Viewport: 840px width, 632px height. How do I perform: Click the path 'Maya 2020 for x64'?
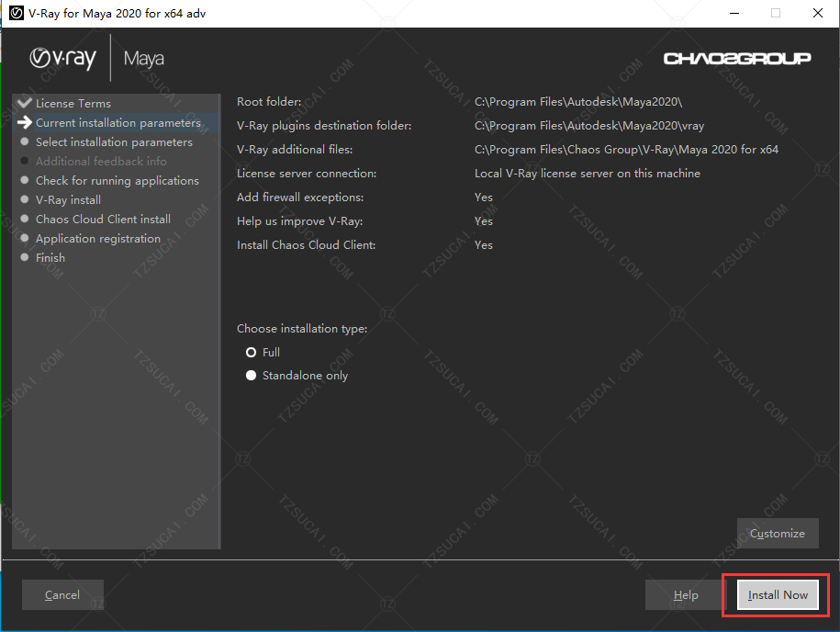click(626, 150)
